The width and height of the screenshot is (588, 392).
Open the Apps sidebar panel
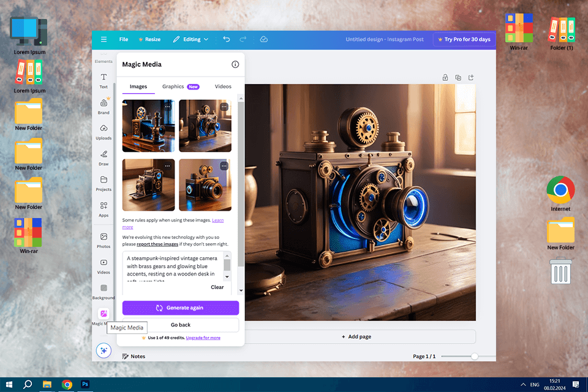pyautogui.click(x=104, y=209)
